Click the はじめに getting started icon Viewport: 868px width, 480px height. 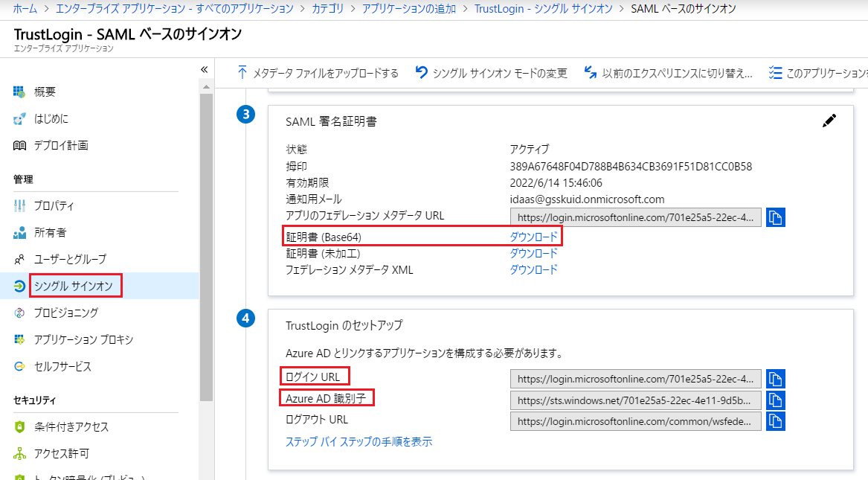(x=19, y=118)
